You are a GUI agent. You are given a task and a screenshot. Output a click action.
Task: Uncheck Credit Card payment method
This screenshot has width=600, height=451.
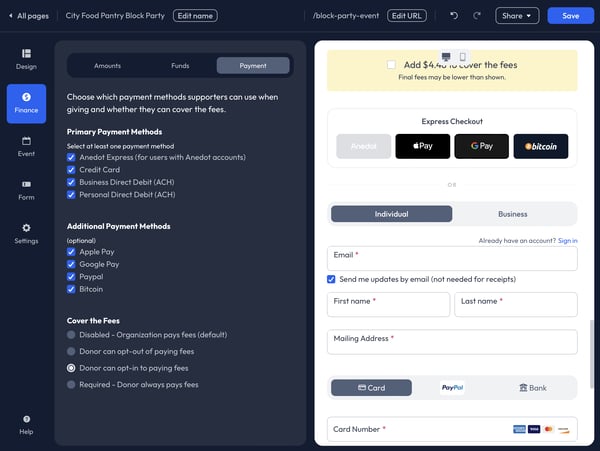71,169
